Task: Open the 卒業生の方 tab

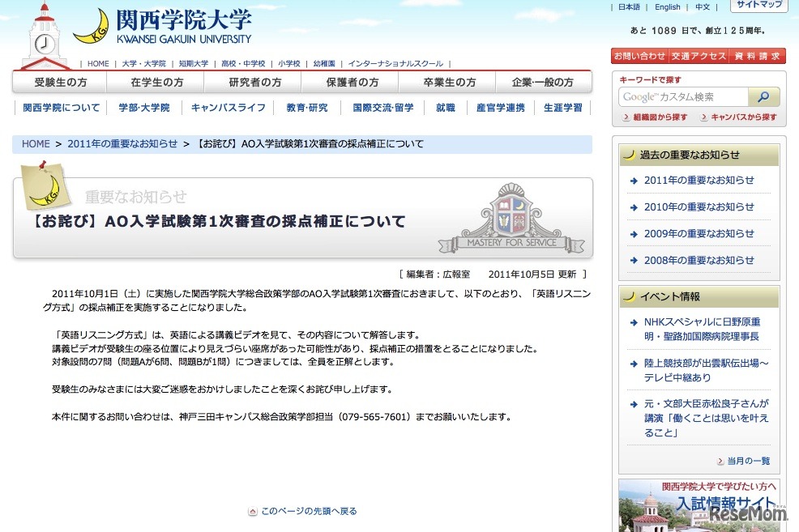Action: tap(449, 82)
